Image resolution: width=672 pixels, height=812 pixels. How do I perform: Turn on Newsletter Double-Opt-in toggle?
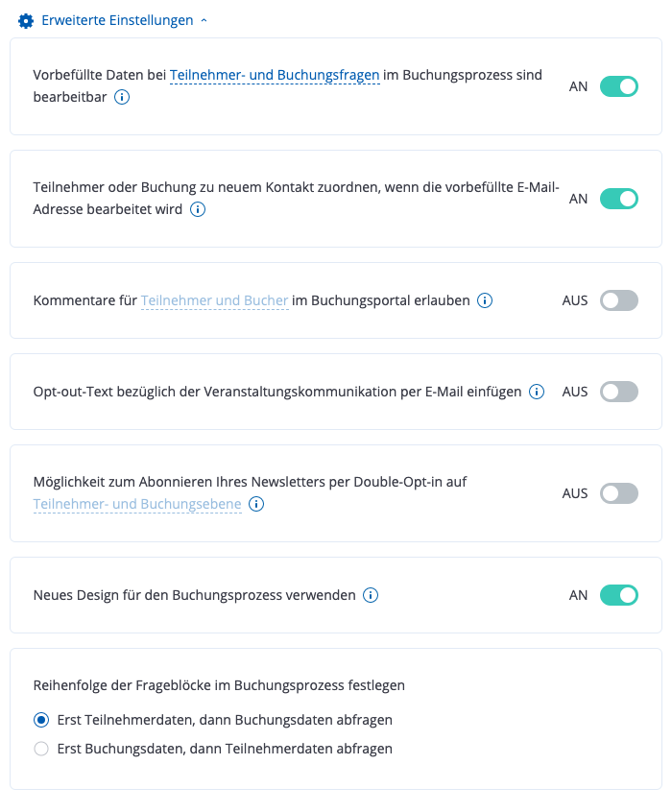tap(618, 493)
